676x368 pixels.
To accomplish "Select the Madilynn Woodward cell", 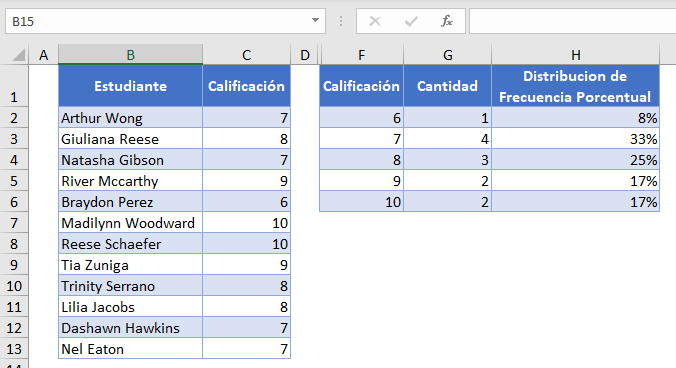I will [x=131, y=223].
